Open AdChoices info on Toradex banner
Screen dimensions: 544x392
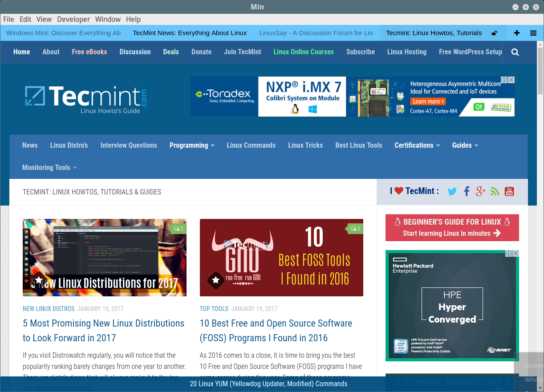(505, 80)
